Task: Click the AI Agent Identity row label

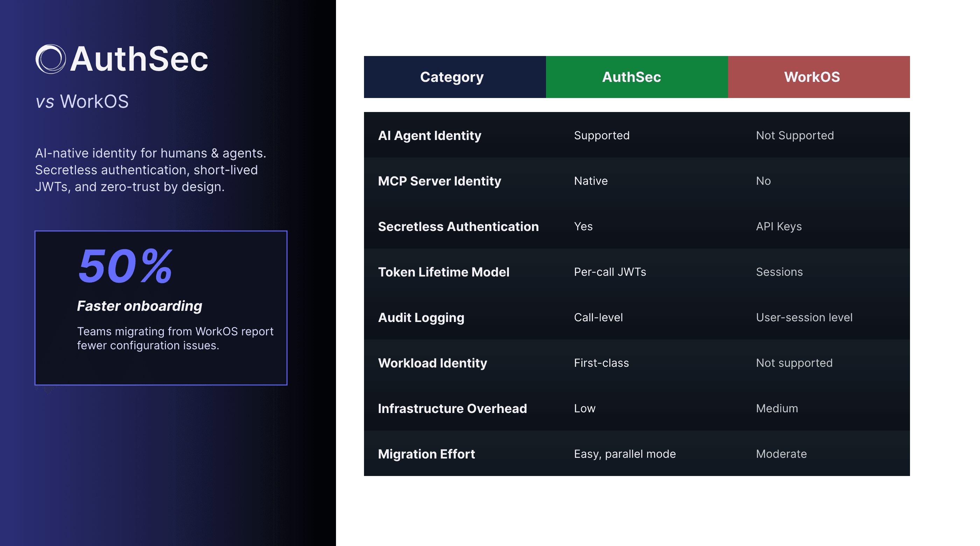Action: (429, 135)
